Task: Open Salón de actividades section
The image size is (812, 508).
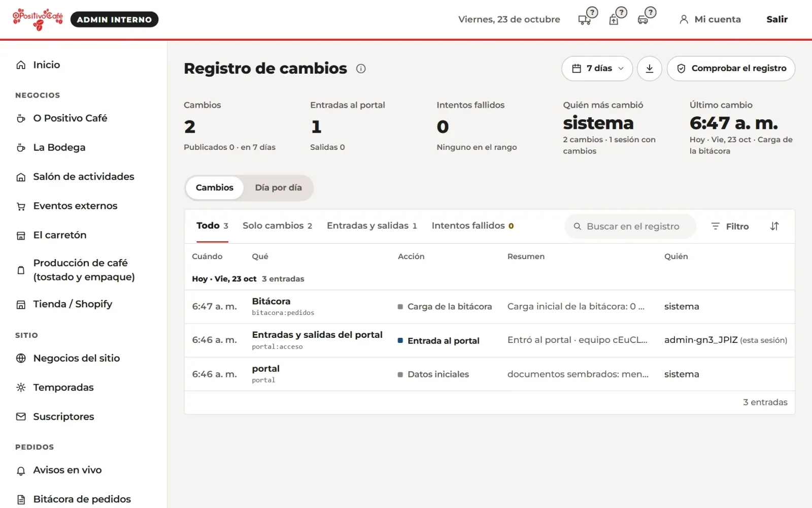Action: click(83, 177)
